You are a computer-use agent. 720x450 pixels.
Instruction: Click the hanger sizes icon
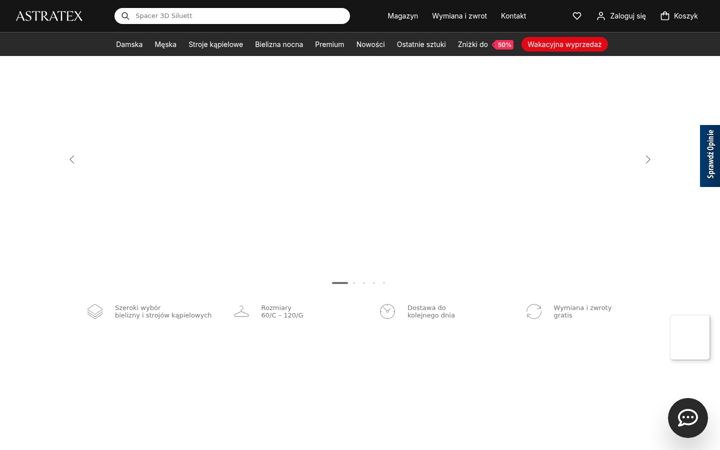[x=241, y=311]
